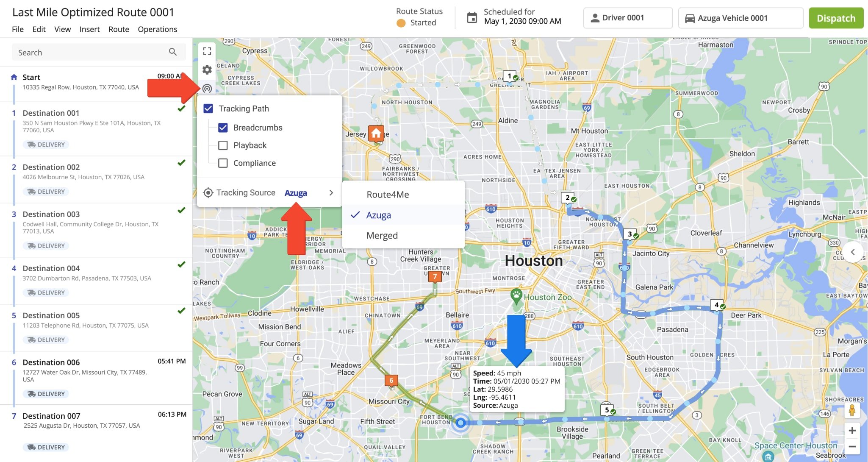
Task: Click the home/start location icon on map
Action: tap(377, 134)
